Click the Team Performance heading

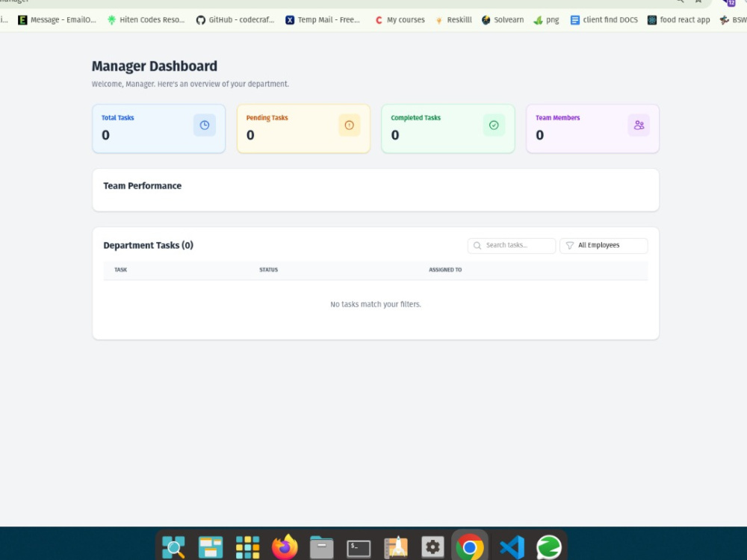click(x=143, y=186)
